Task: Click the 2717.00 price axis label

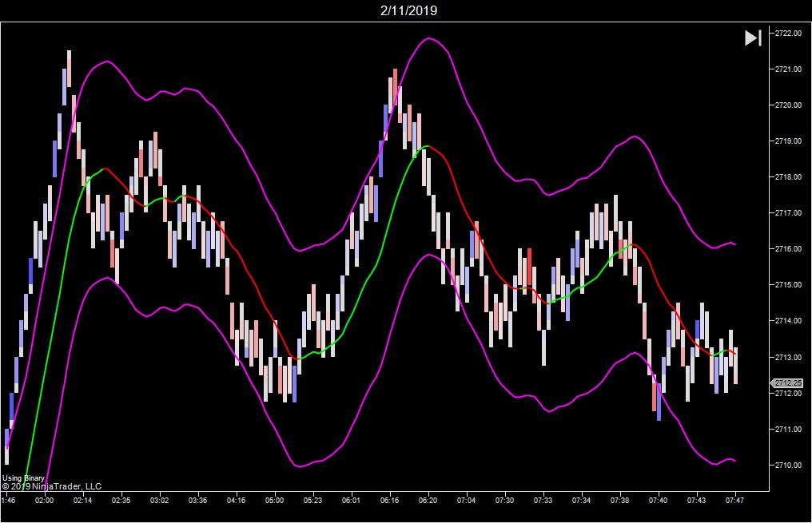Action: [788, 212]
